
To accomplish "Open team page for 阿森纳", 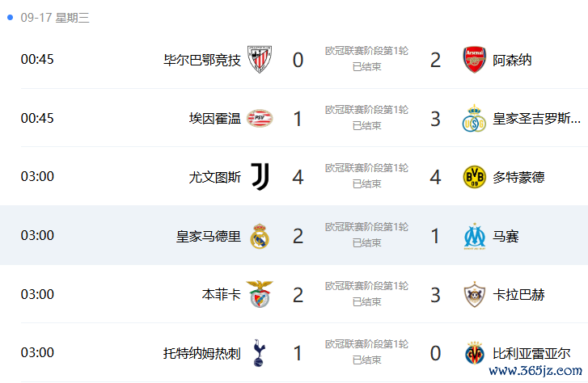I will (x=512, y=60).
